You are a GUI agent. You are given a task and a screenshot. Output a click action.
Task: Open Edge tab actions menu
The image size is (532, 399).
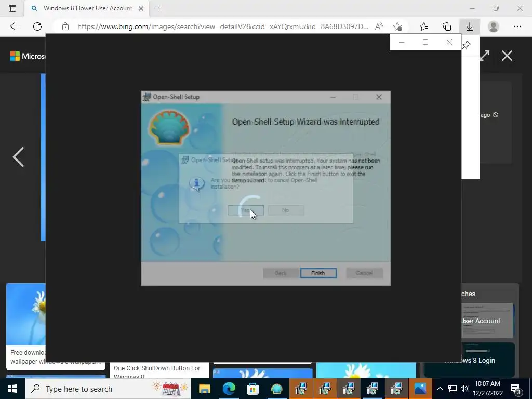coord(12,8)
